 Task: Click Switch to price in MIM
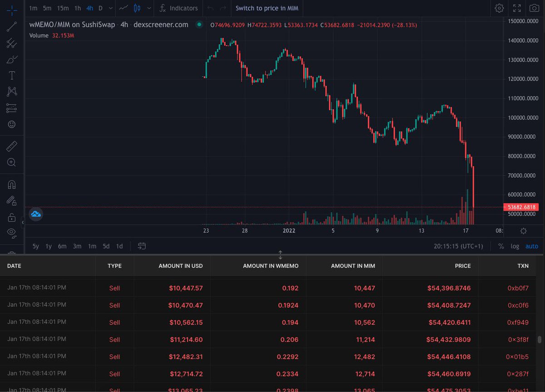click(267, 8)
